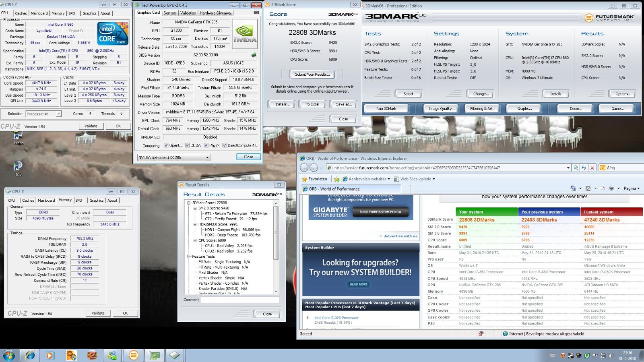Click the Run 3DMark button
The image size is (644, 362).
click(386, 108)
